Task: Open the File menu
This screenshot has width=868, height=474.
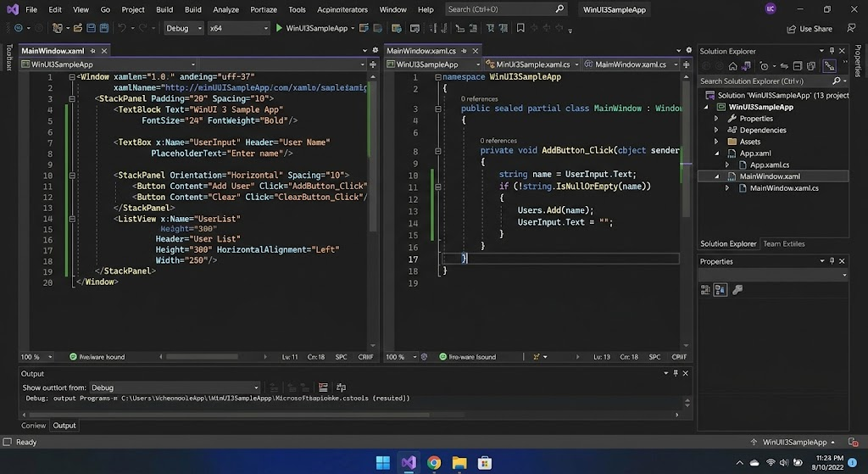Action: pyautogui.click(x=31, y=9)
